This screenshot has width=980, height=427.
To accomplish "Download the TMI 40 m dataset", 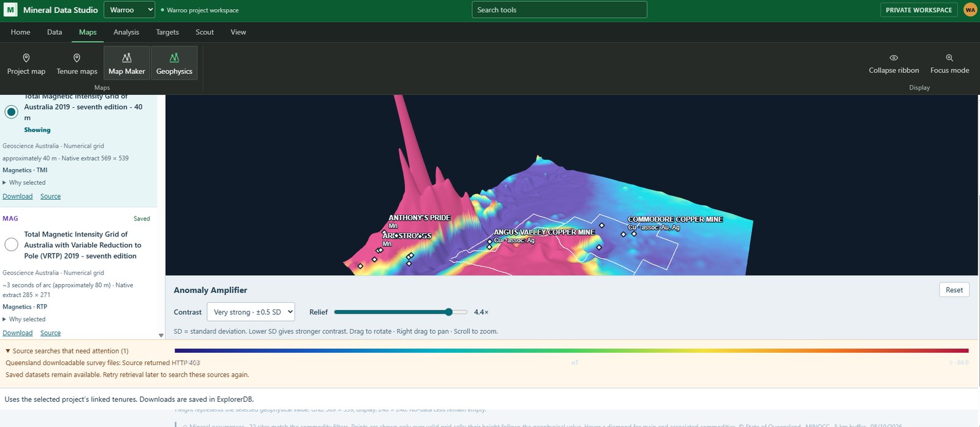I will click(18, 197).
